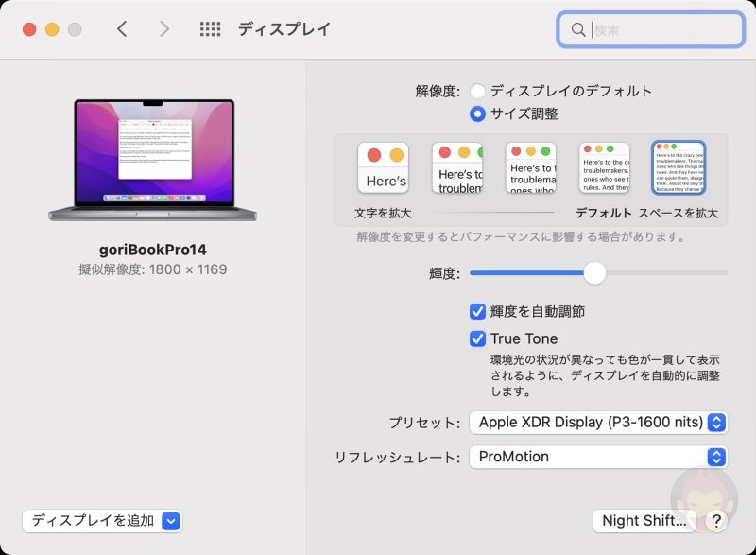Adjust the 輝度 brightness slider
The image size is (756, 555).
(x=595, y=273)
